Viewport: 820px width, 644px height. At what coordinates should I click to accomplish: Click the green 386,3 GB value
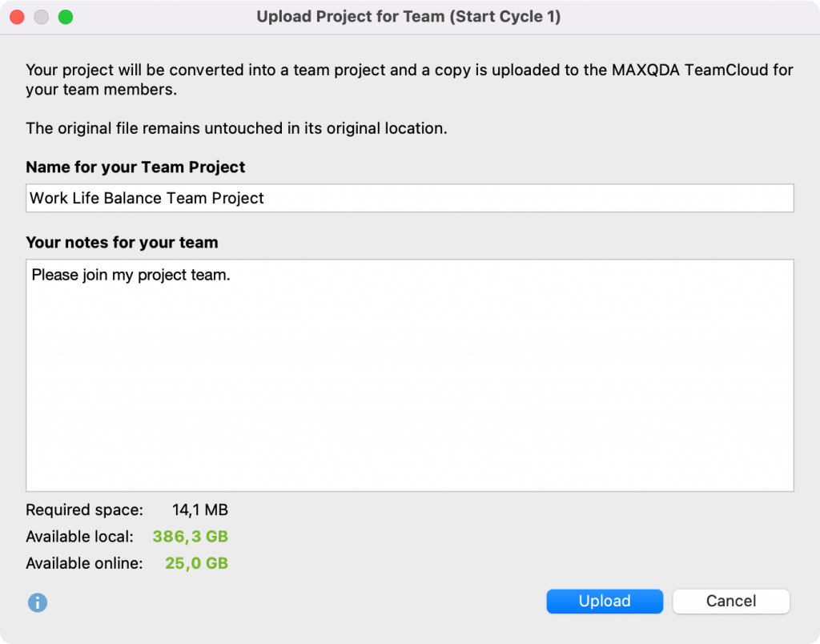coord(191,537)
